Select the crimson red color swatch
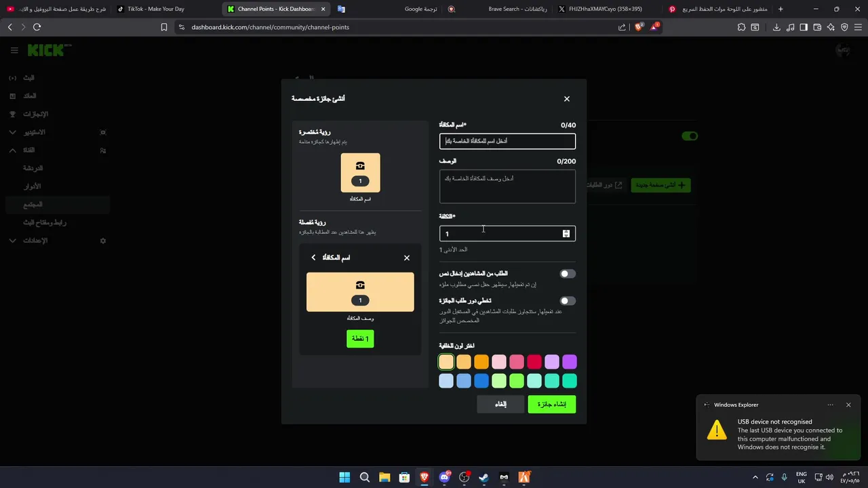The height and width of the screenshot is (488, 868). tap(534, 362)
